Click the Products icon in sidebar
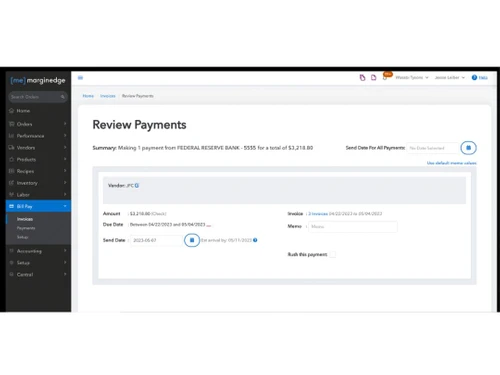 (x=11, y=160)
